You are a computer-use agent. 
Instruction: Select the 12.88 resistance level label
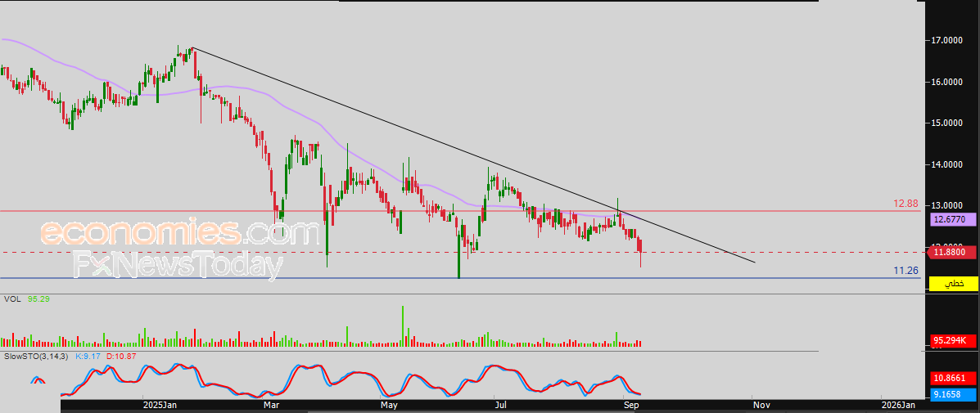tap(905, 204)
